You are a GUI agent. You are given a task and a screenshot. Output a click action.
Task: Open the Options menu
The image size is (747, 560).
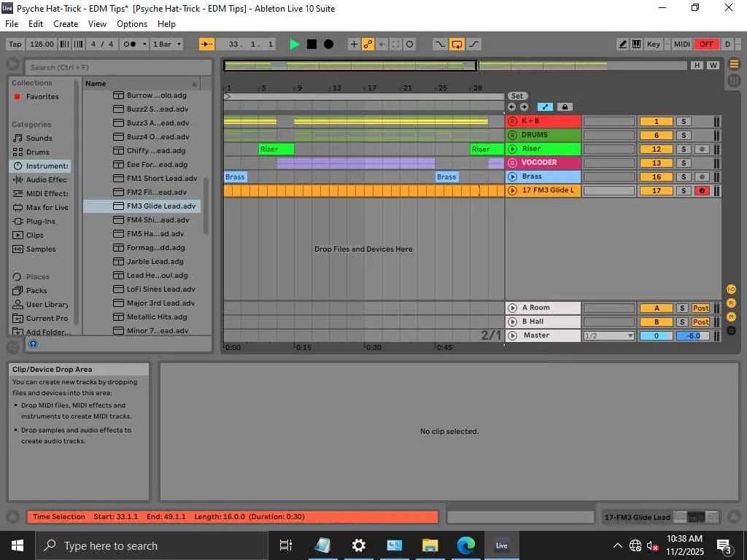click(132, 24)
